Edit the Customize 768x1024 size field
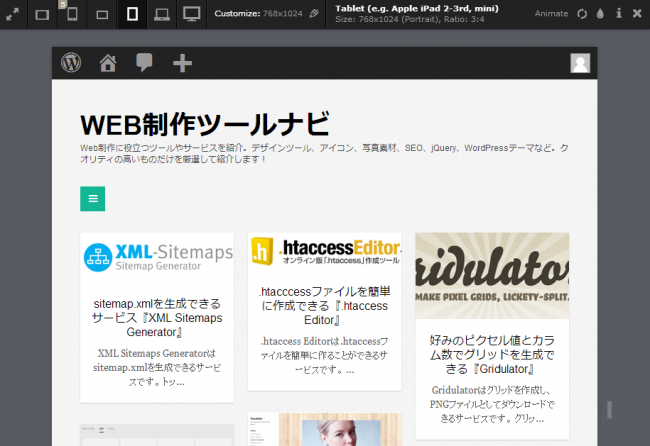This screenshot has height=446, width=650. [x=258, y=13]
